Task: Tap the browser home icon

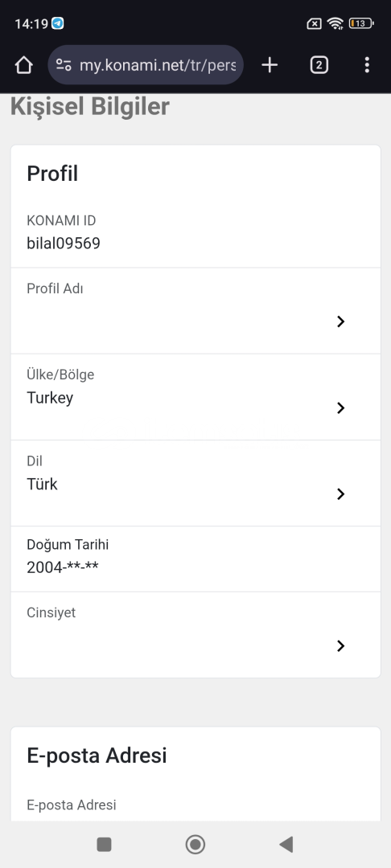Action: point(24,65)
